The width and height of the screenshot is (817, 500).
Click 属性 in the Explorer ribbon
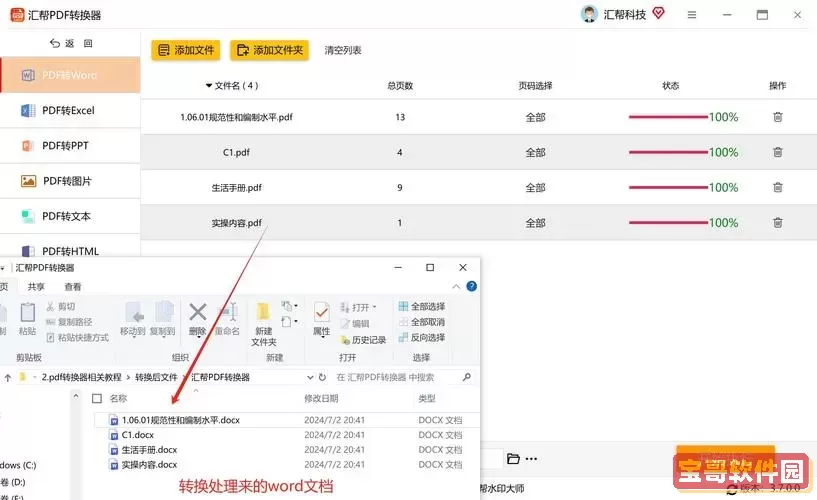[321, 320]
